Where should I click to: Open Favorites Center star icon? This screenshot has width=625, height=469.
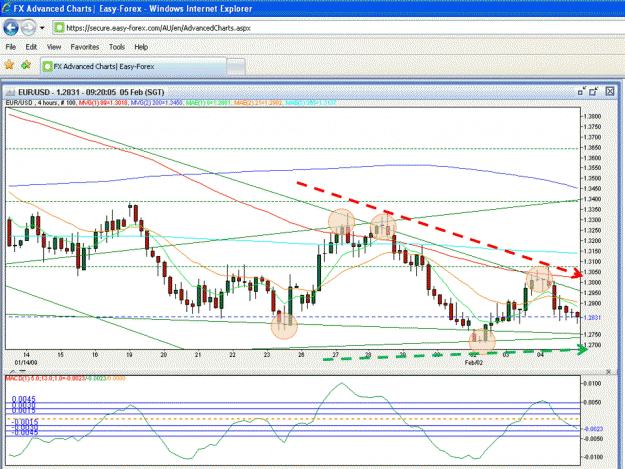click(9, 65)
